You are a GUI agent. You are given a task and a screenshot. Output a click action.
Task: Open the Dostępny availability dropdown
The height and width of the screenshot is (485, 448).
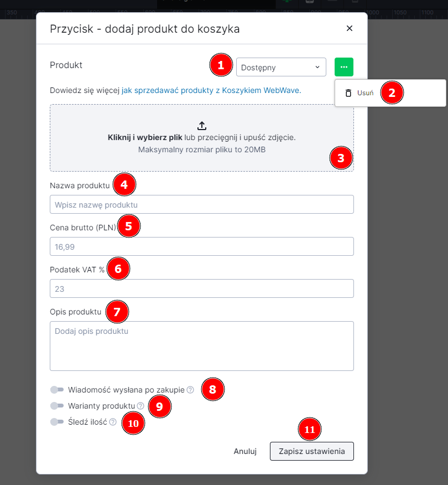click(x=280, y=68)
